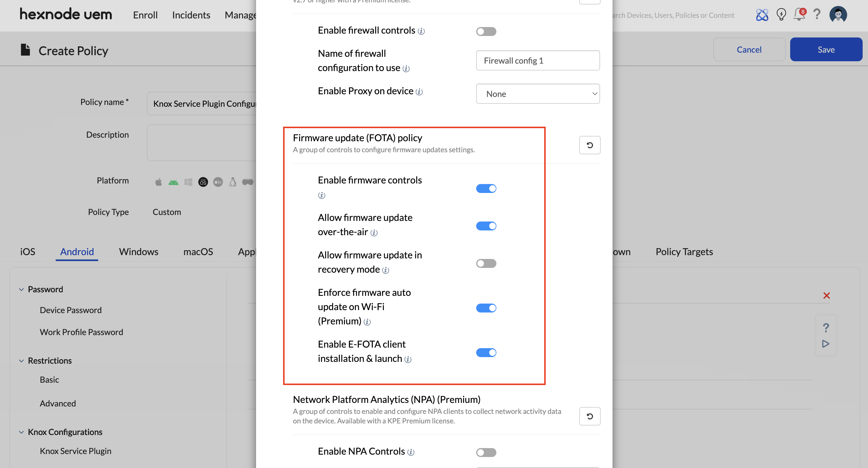The image size is (868, 468).
Task: Open the user profile avatar
Action: pos(838,15)
